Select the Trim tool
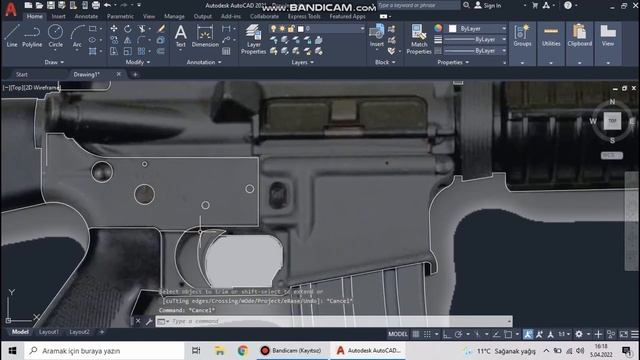The height and width of the screenshot is (360, 640). [x=142, y=29]
